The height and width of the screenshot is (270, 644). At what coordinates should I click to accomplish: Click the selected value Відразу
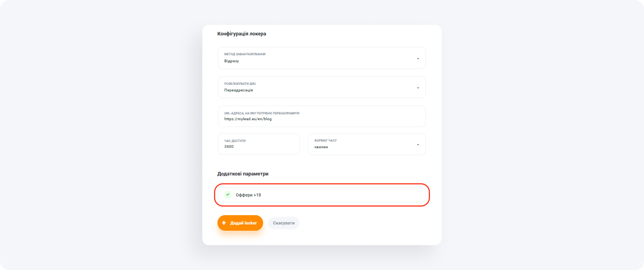click(232, 61)
